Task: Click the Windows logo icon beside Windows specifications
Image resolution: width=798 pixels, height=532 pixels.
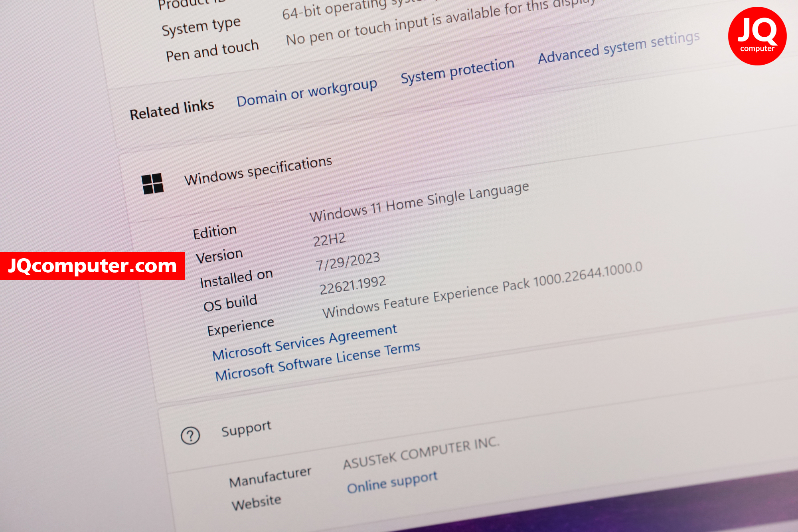Action: 153,184
